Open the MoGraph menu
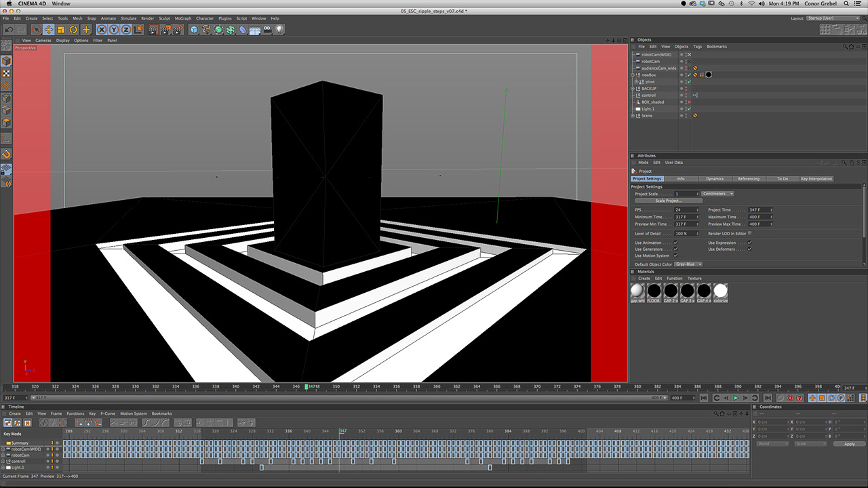 (182, 18)
